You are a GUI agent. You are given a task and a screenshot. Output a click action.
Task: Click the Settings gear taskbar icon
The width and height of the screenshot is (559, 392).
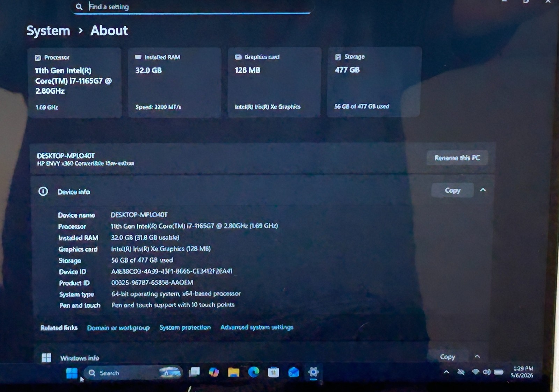click(x=313, y=372)
